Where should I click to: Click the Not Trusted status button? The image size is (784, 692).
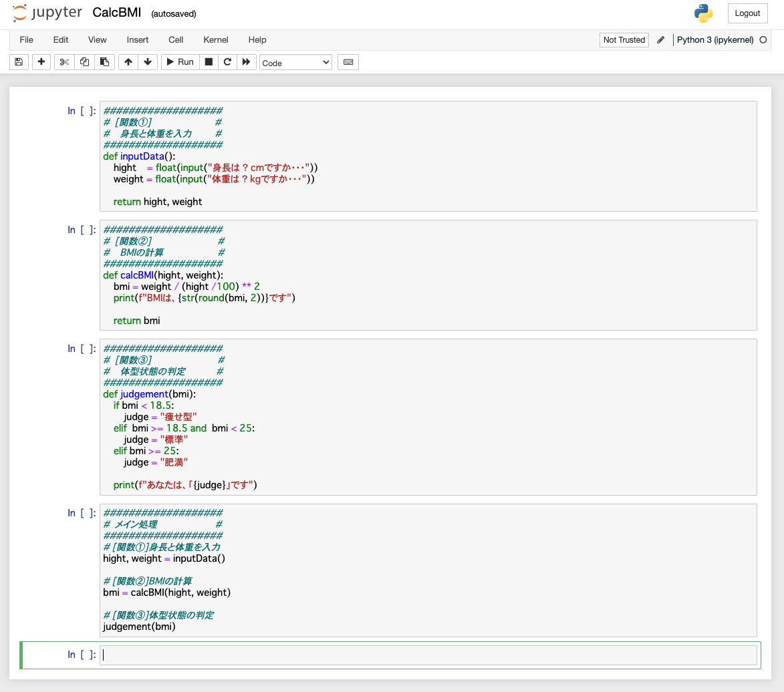(x=624, y=39)
